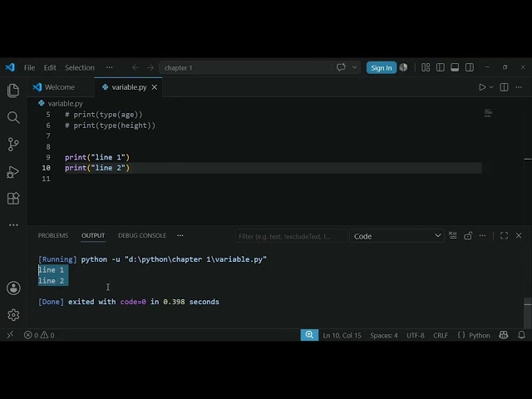The width and height of the screenshot is (532, 399).
Task: Toggle secondary side bar visibility
Action: [x=470, y=67]
